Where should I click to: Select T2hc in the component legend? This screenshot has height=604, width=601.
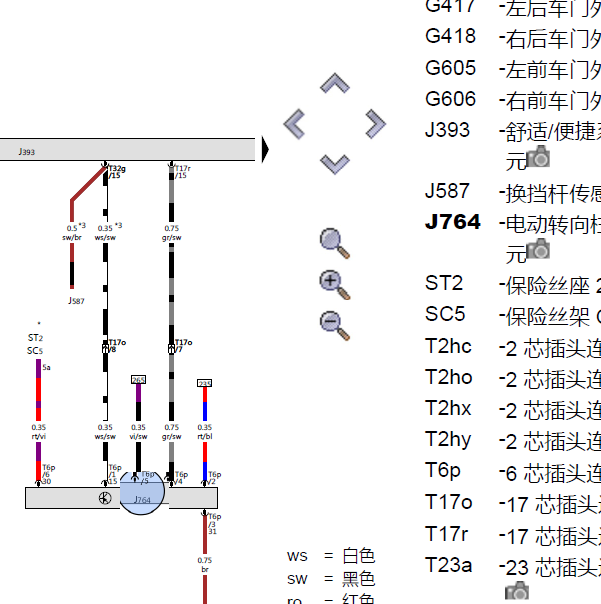[512, 348]
